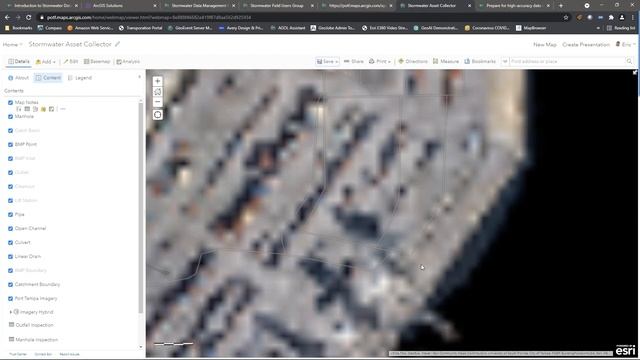Show hidden bookmarks chevron
This screenshot has width=640, height=360.
pos(598,28)
